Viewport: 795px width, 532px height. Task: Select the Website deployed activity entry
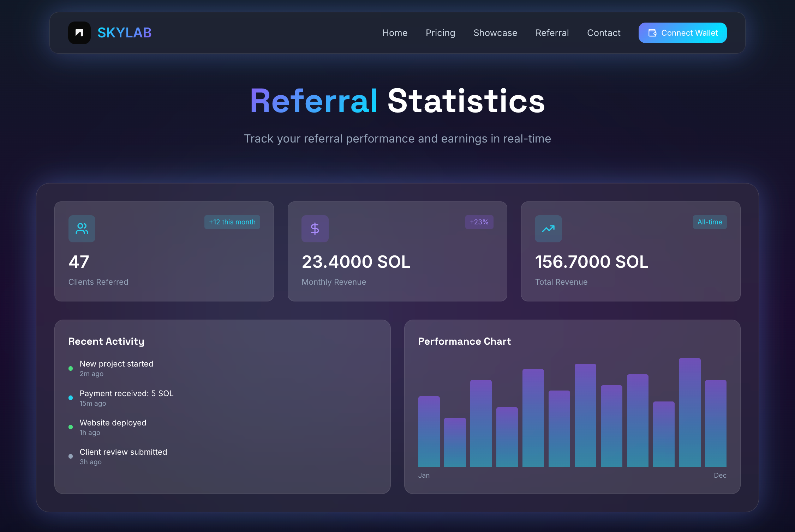[x=113, y=423]
